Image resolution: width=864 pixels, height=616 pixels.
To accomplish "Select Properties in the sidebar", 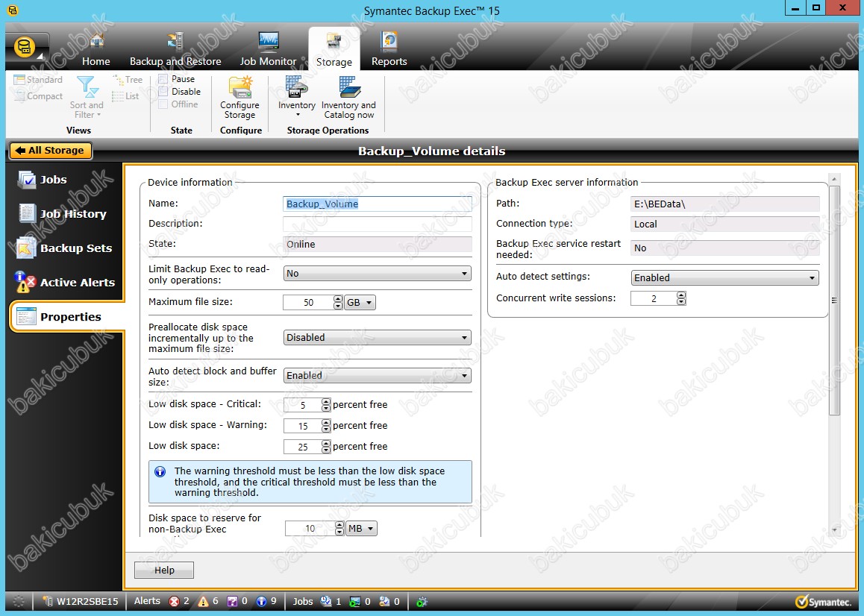I will (66, 317).
